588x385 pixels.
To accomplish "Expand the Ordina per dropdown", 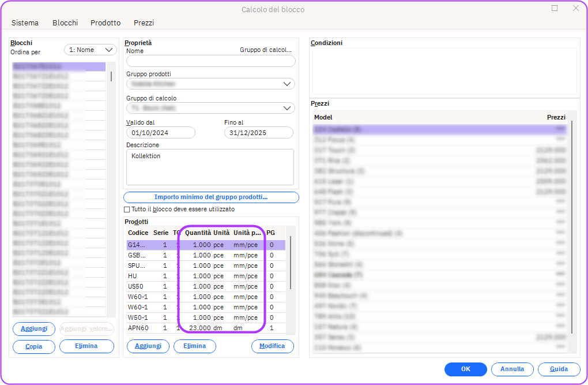I will 91,50.
